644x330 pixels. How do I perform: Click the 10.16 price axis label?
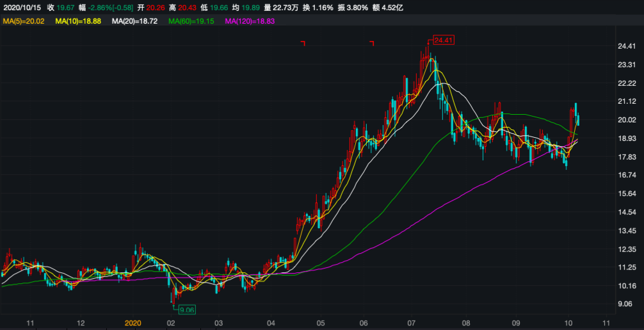626,286
